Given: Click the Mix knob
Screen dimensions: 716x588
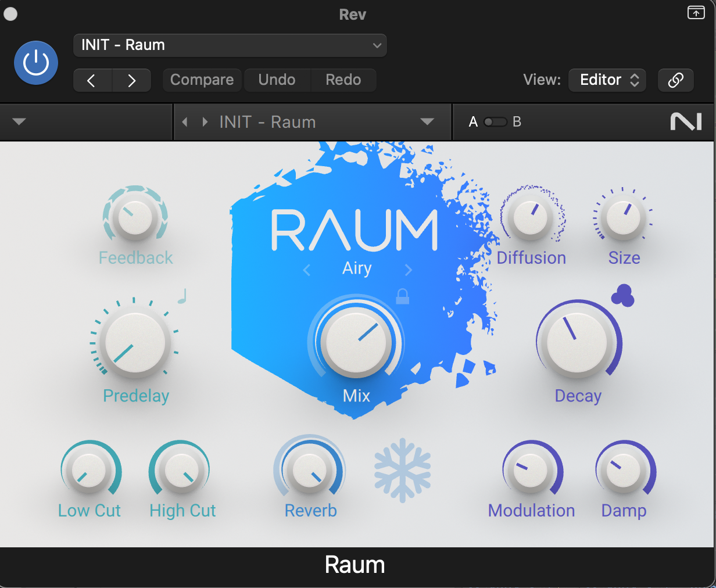Looking at the screenshot, I should (356, 343).
